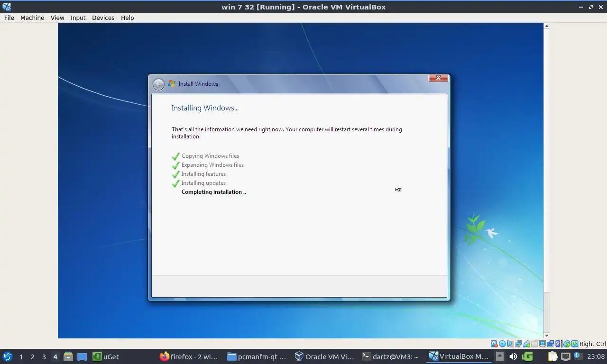Click the show desktop icon in panel

coord(82,356)
